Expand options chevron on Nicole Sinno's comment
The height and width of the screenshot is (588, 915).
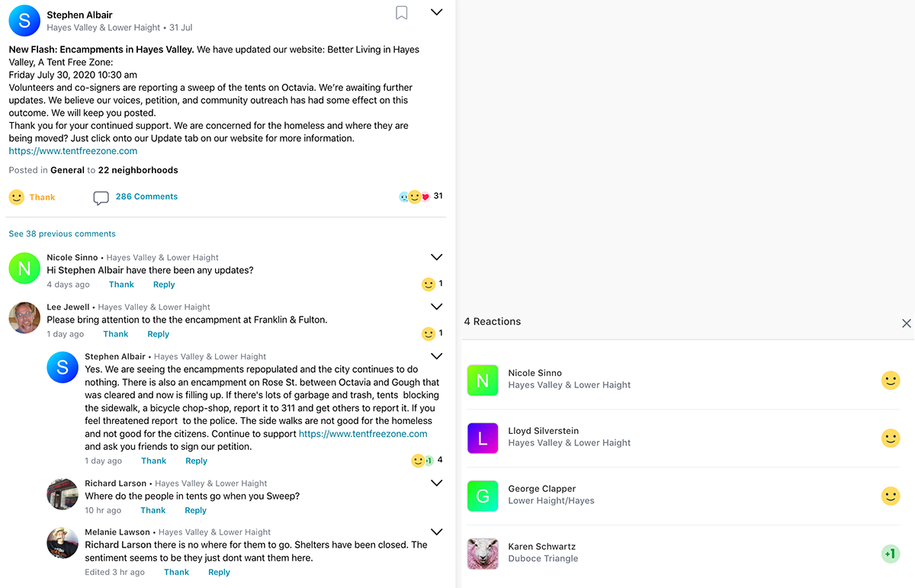pyautogui.click(x=437, y=258)
